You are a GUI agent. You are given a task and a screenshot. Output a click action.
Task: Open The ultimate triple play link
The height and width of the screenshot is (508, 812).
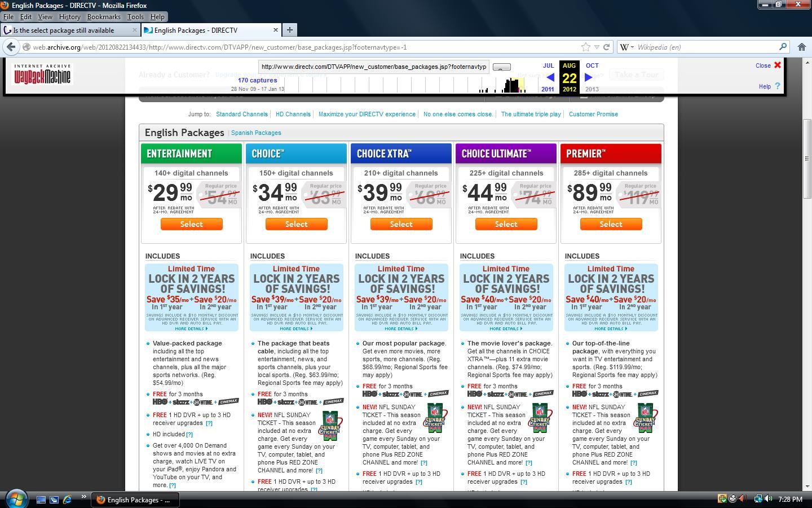(531, 114)
